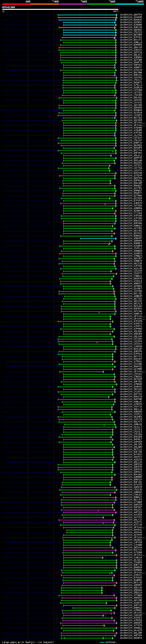Open hit UniRef100_Q7NH48
Image resolution: width=146 pixels, height=644 pixels.
pyautogui.click(x=131, y=384)
